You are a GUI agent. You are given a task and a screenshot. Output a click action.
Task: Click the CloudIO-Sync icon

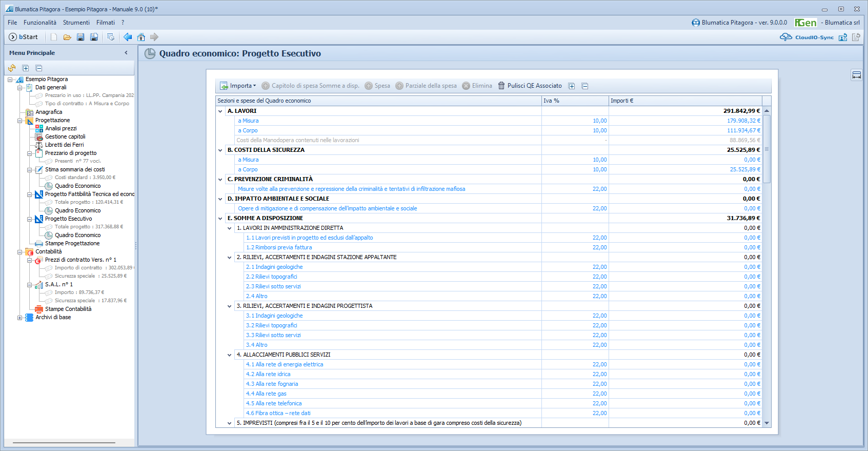click(x=786, y=37)
